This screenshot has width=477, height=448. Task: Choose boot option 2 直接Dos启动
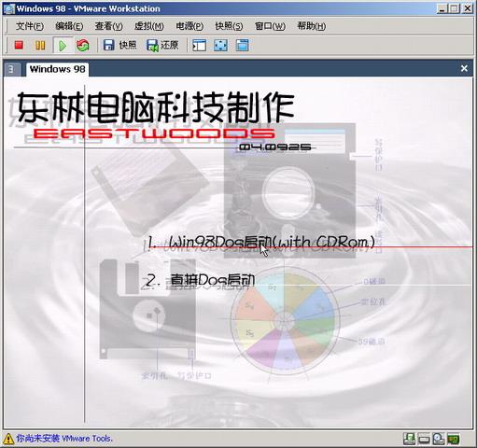[x=201, y=281]
